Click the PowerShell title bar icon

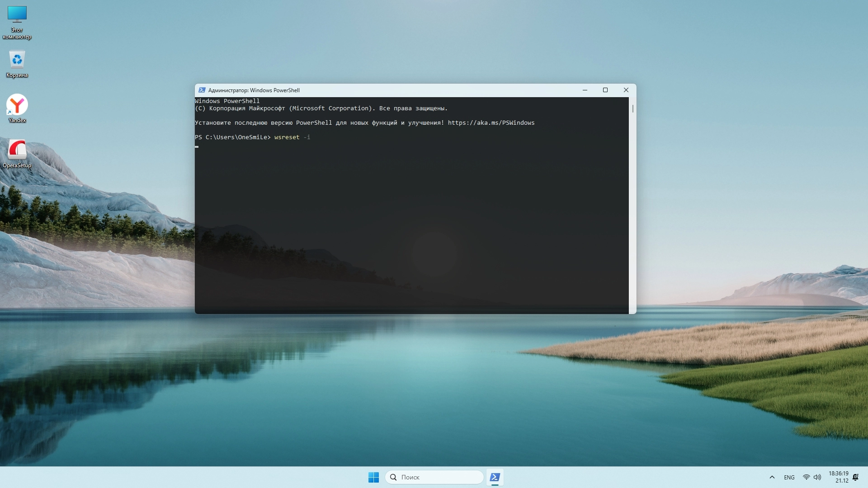[x=202, y=90]
